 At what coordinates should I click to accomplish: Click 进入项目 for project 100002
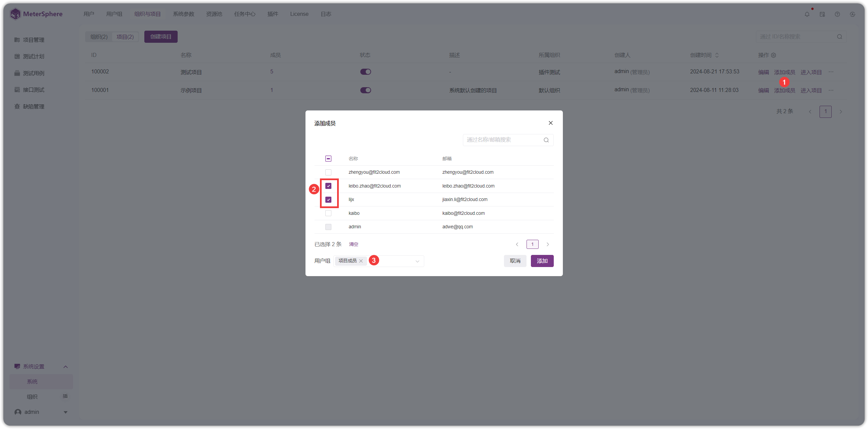pos(811,72)
